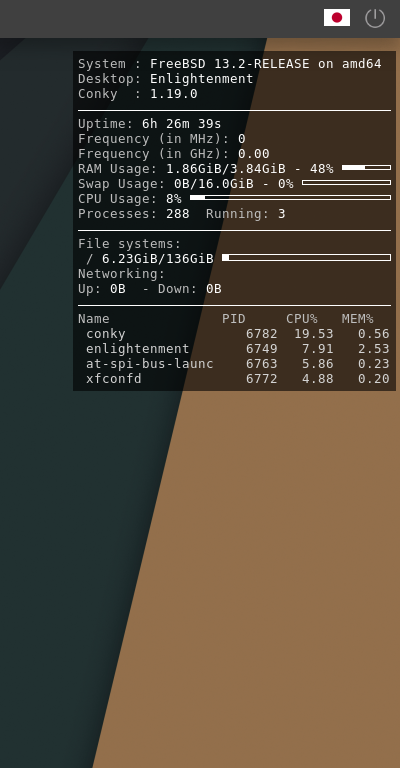Click the PID column header

click(x=234, y=319)
